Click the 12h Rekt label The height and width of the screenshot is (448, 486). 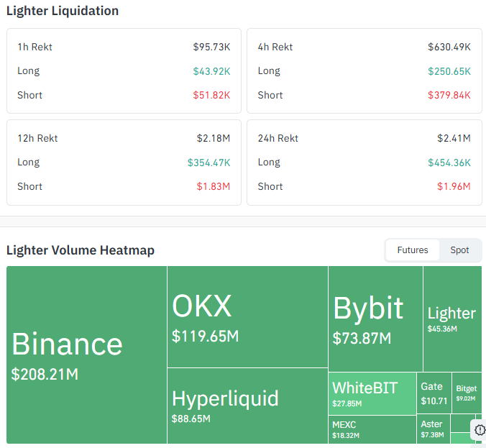[x=37, y=138]
